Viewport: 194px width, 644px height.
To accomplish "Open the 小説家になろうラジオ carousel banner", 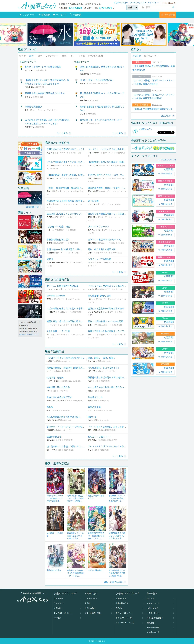I will click(x=144, y=34).
